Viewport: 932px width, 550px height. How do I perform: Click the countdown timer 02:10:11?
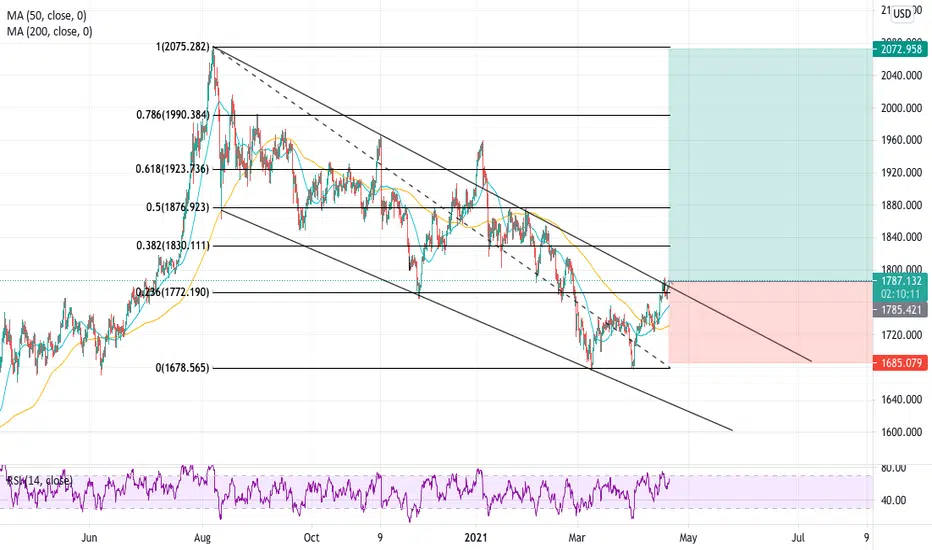coord(900,294)
